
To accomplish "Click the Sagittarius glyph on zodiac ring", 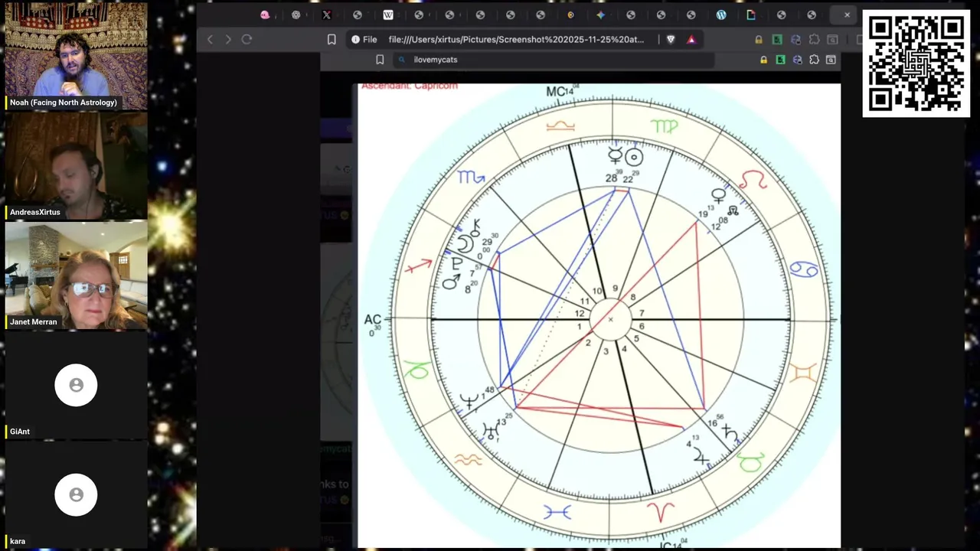I will tap(418, 266).
